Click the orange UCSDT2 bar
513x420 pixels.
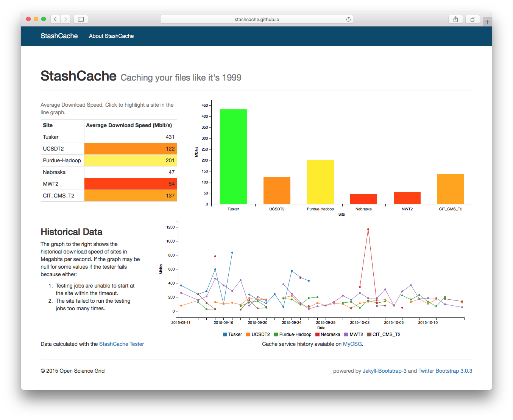pyautogui.click(x=277, y=190)
